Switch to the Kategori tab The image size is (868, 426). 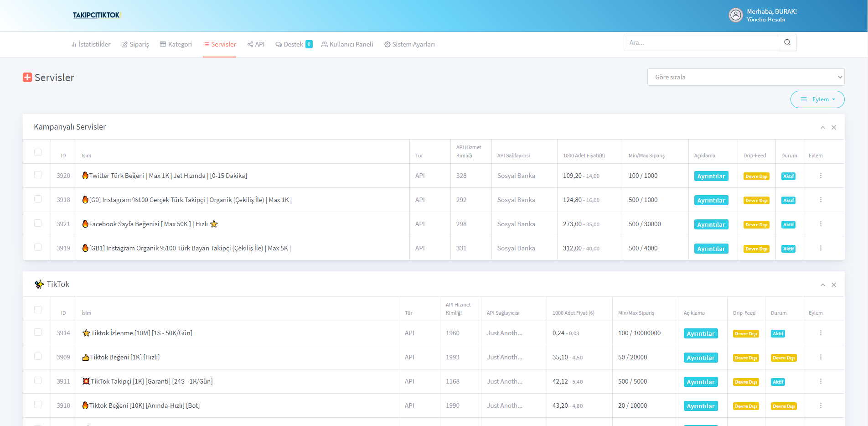(x=176, y=44)
